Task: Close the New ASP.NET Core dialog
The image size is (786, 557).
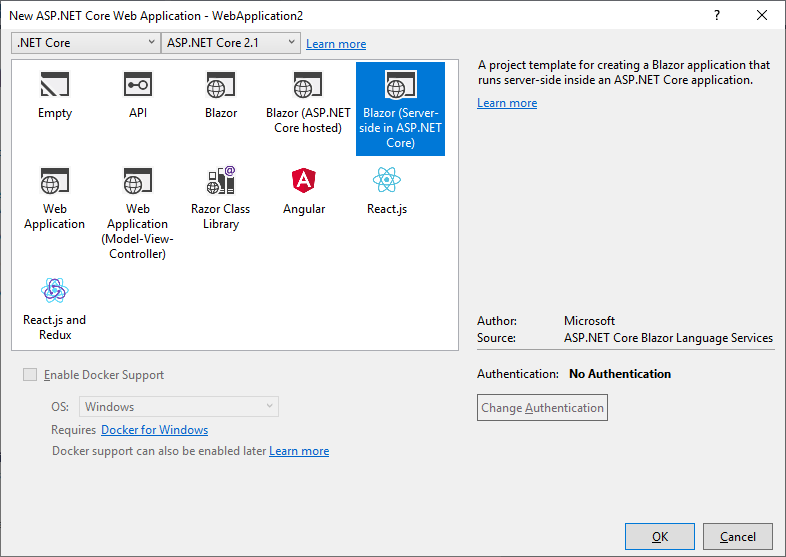Action: 762,15
